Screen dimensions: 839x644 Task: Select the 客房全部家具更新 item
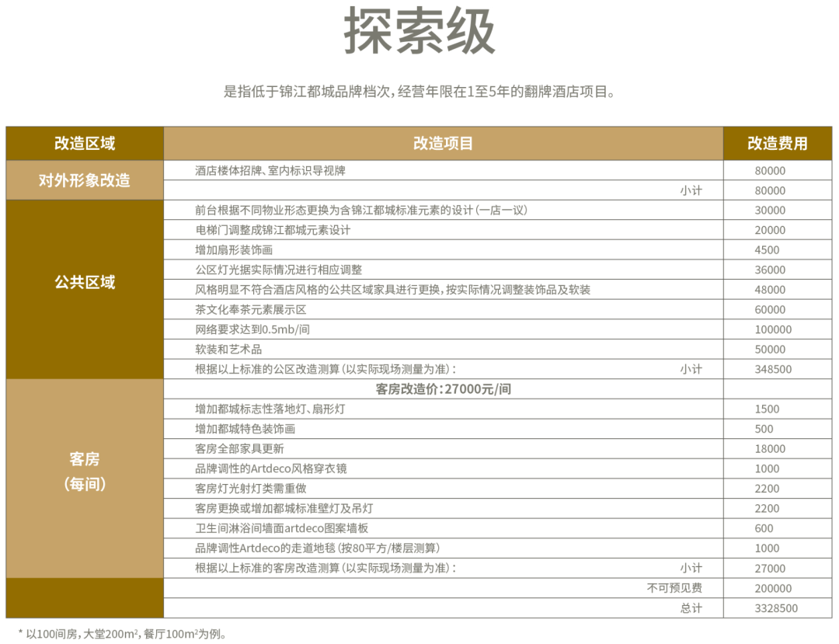[239, 449]
